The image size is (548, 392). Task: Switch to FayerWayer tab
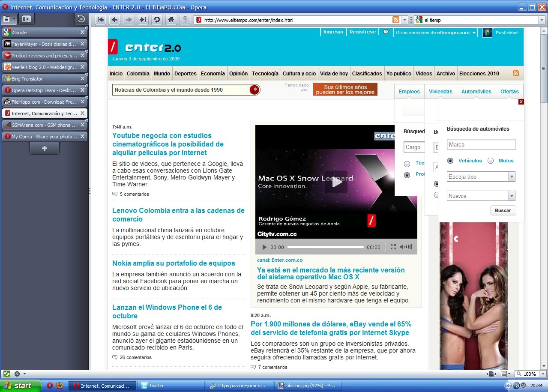[x=45, y=44]
